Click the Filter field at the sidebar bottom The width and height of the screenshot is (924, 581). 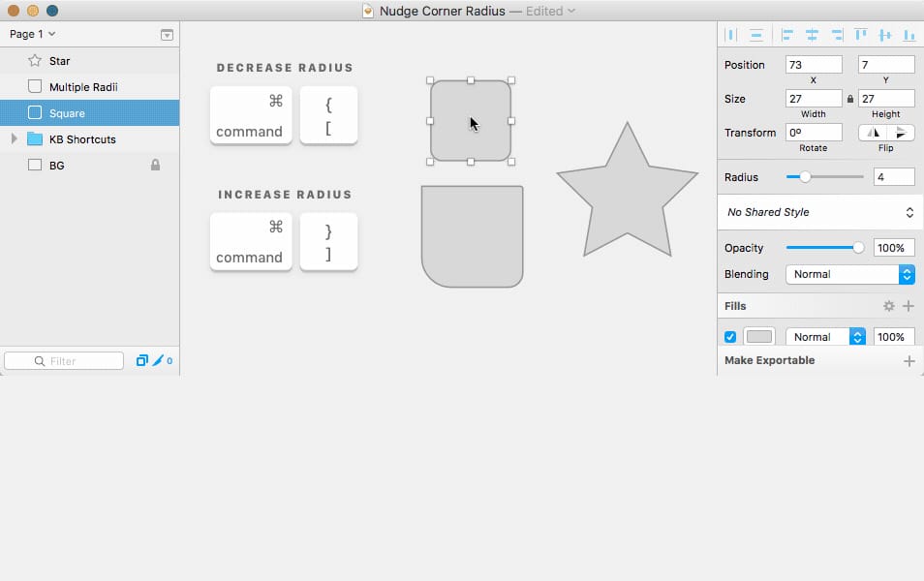coord(63,360)
